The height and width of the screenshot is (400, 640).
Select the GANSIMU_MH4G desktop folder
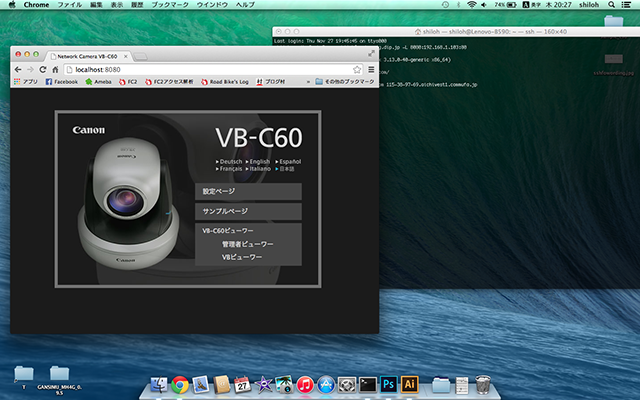[60, 380]
